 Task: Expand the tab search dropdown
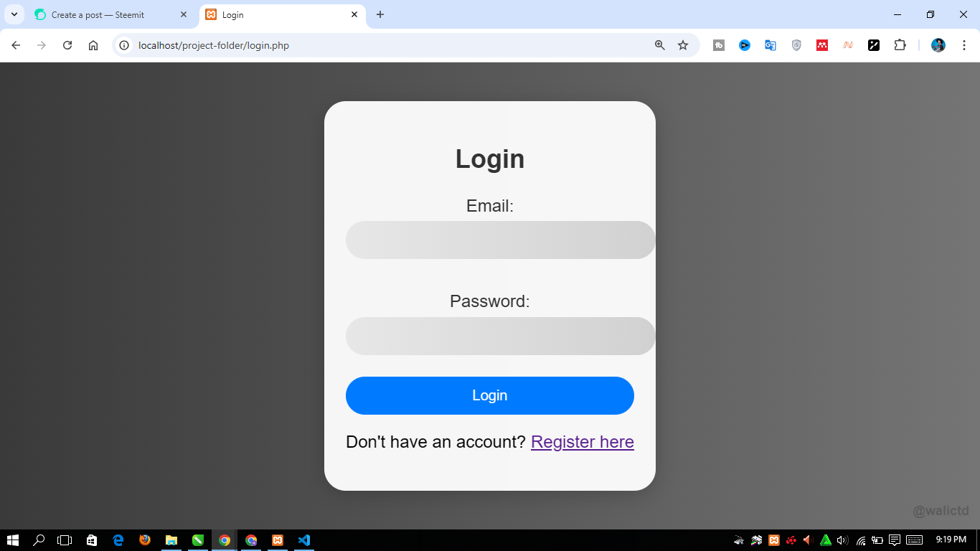(x=14, y=14)
